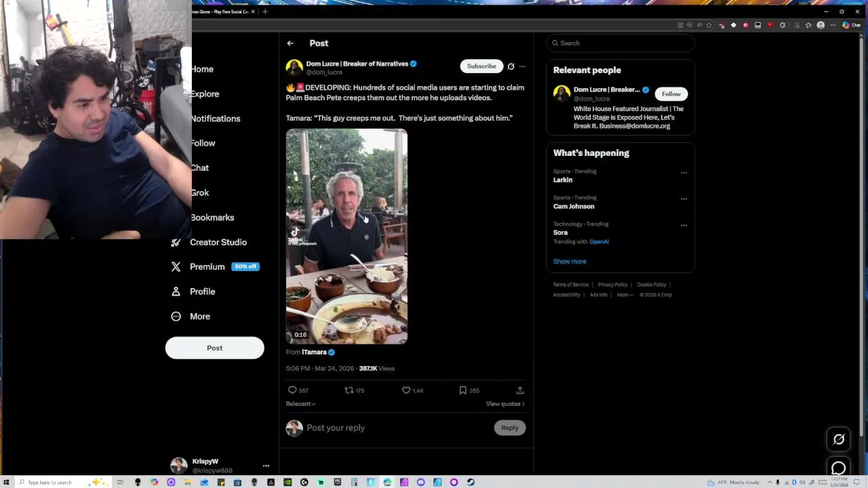
Task: Show hidden system tray icons chevron
Action: point(770,483)
